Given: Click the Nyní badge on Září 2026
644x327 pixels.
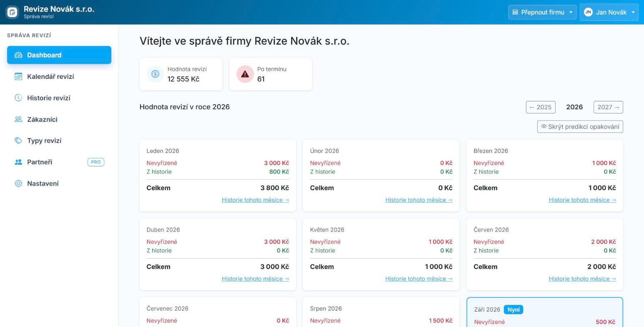Looking at the screenshot, I should 513,309.
